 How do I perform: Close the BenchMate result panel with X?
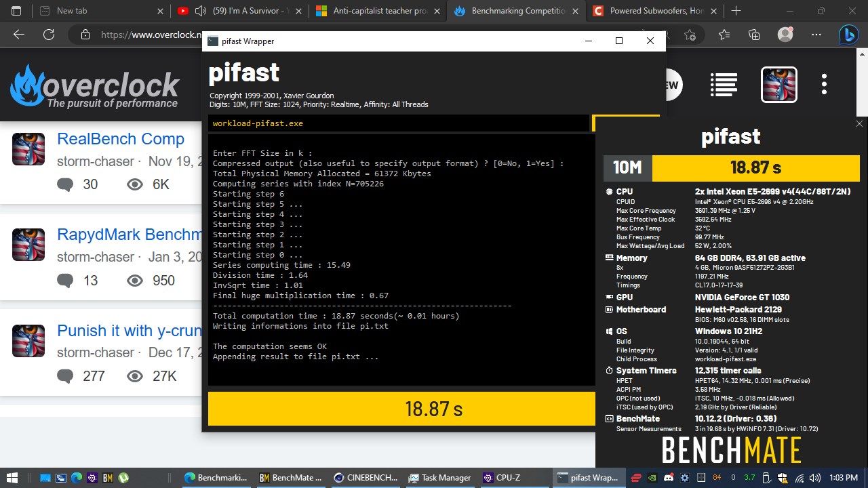click(x=859, y=124)
